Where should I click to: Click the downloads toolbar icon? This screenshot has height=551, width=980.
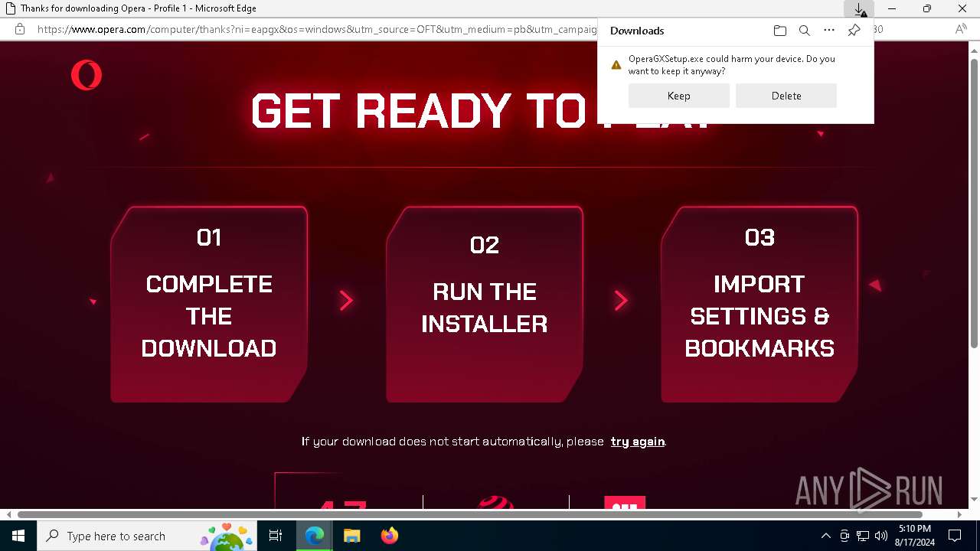860,9
